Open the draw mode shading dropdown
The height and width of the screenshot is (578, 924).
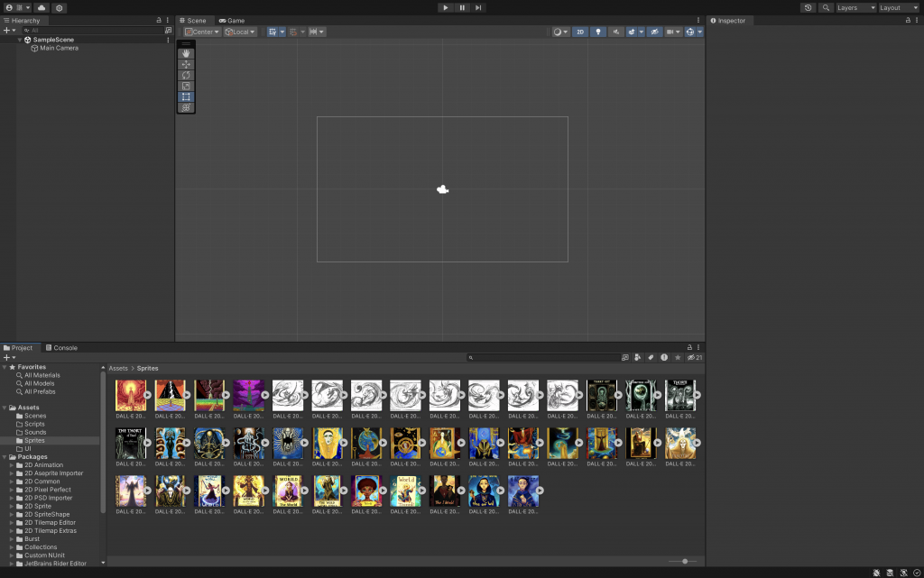(x=560, y=32)
